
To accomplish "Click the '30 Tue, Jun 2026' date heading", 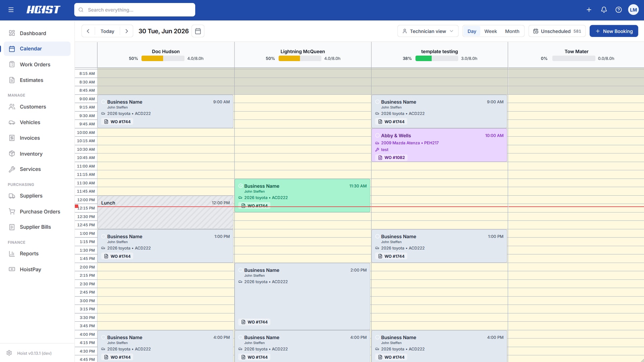I will (x=164, y=31).
